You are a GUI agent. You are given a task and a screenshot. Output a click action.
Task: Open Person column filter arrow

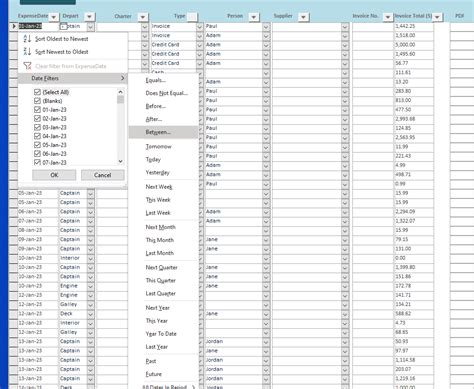pyautogui.click(x=254, y=17)
